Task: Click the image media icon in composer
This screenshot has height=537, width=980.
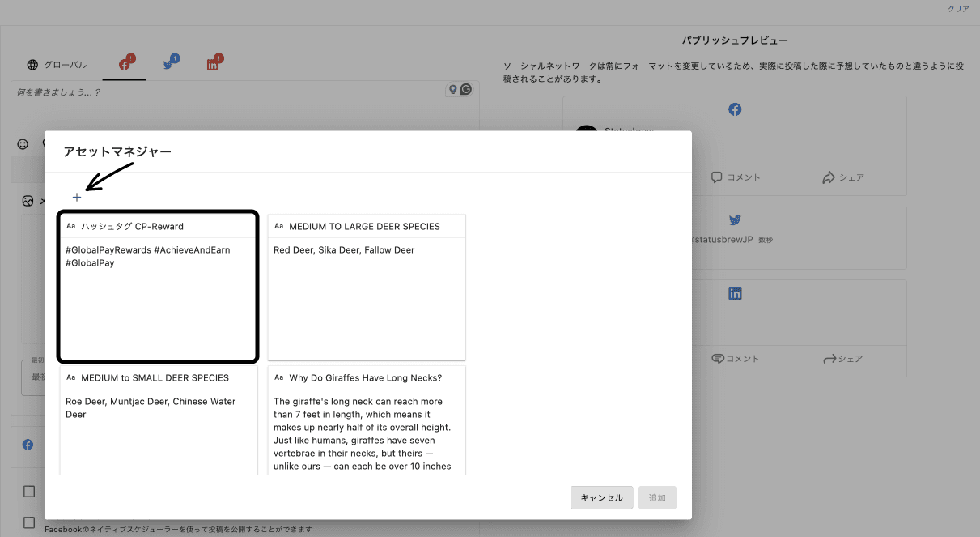Action: pyautogui.click(x=28, y=201)
